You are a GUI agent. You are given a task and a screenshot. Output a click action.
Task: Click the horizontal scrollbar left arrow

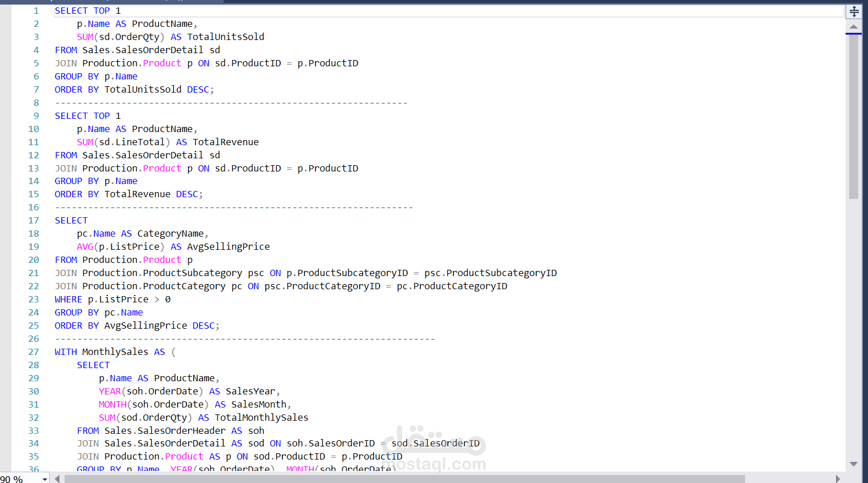[x=57, y=478]
